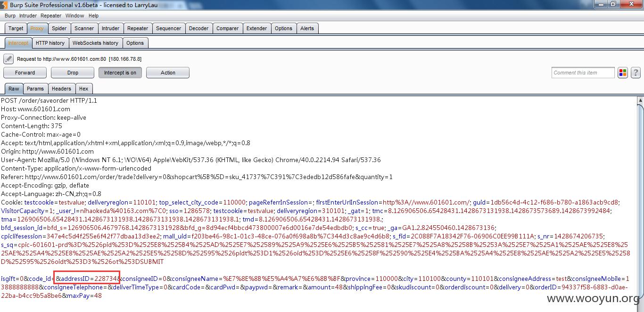
Task: Click the Comment this item field
Action: [x=583, y=73]
